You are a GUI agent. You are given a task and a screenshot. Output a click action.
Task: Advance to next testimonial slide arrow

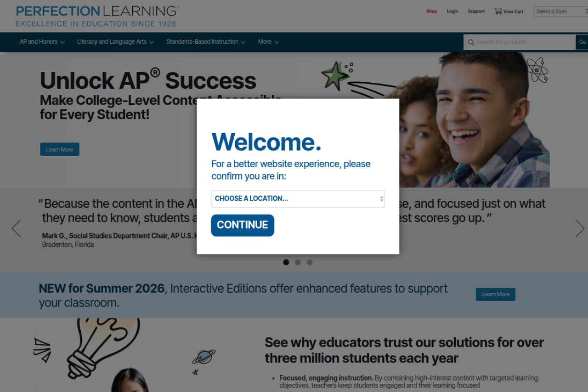(x=580, y=228)
